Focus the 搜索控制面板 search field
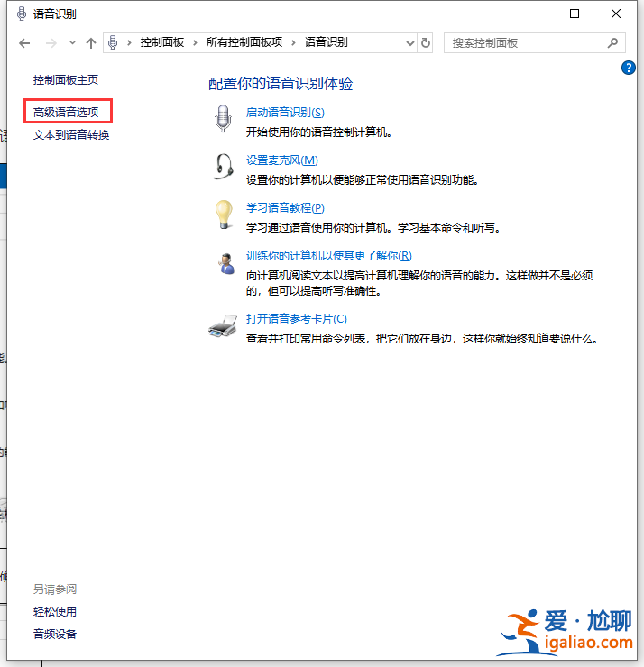 pyautogui.click(x=535, y=43)
